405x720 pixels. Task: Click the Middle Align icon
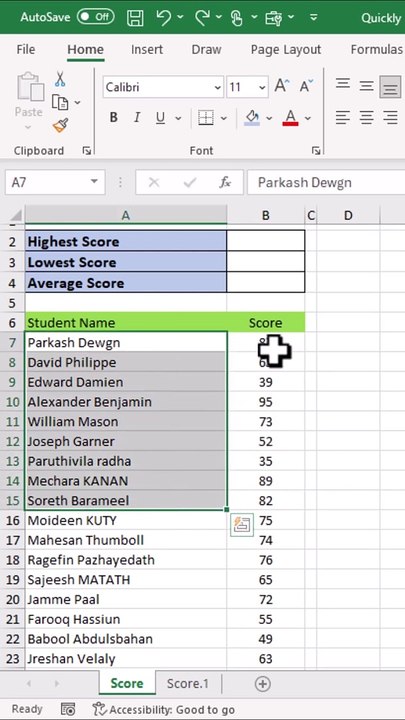[366, 85]
